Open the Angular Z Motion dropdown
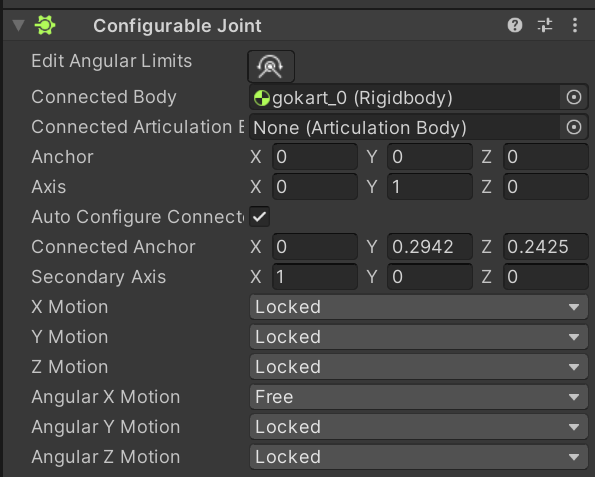This screenshot has width=595, height=477. click(419, 457)
